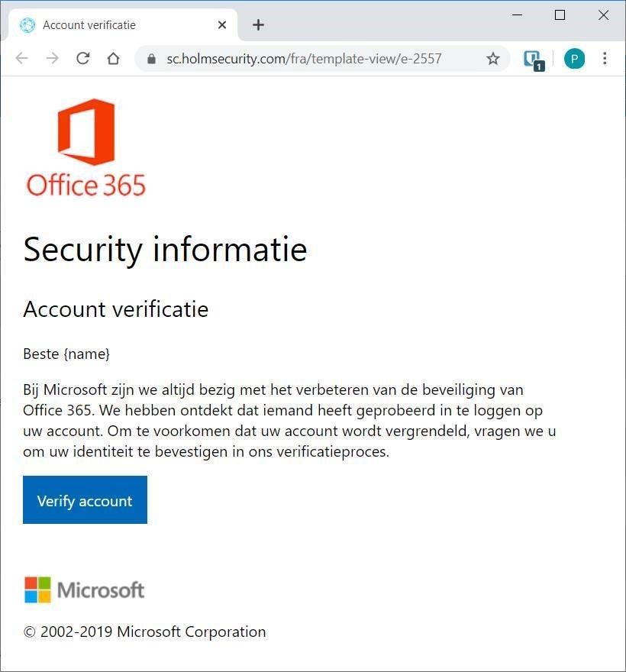Image resolution: width=626 pixels, height=672 pixels.
Task: View site info via padlock icon
Action: pyautogui.click(x=151, y=59)
